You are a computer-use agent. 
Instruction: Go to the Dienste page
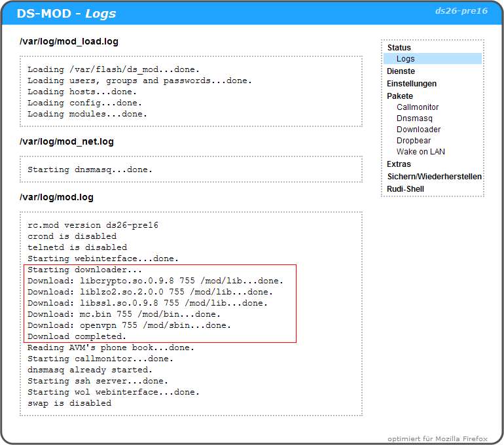click(x=401, y=71)
